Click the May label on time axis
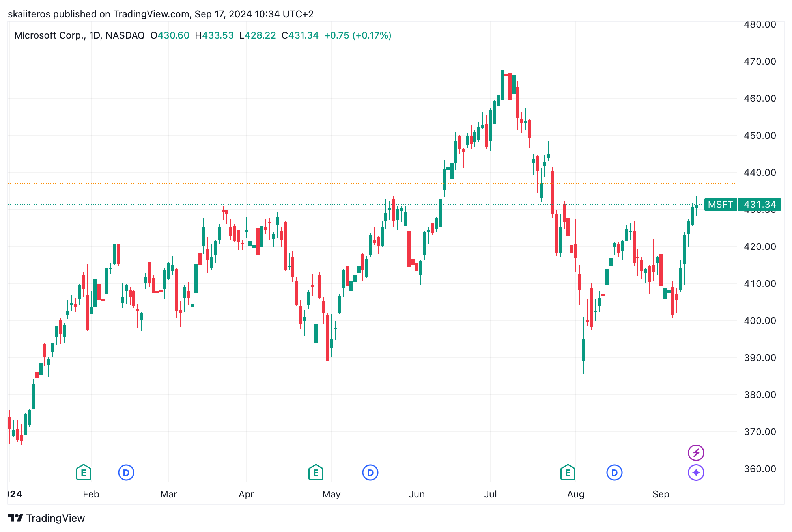The image size is (792, 532). 331,494
